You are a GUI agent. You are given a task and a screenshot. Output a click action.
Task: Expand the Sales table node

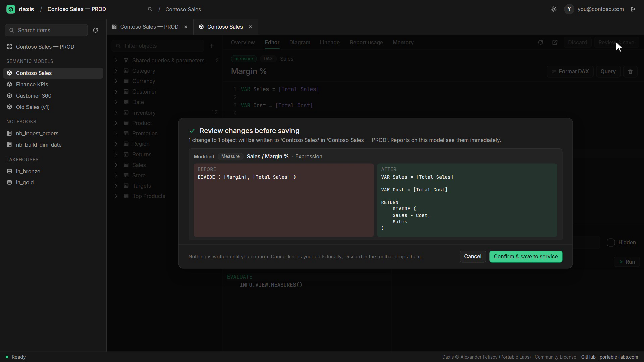point(116,165)
